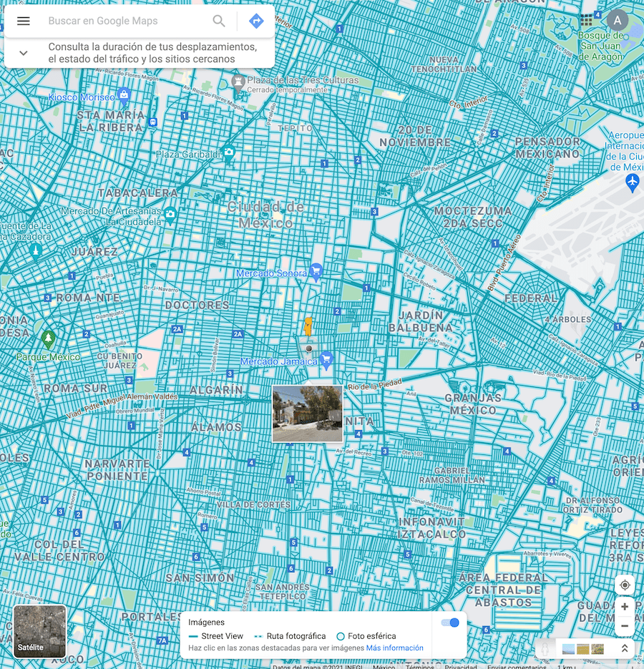Image resolution: width=644 pixels, height=669 pixels.
Task: Zoom in with the plus button
Action: pos(625,607)
